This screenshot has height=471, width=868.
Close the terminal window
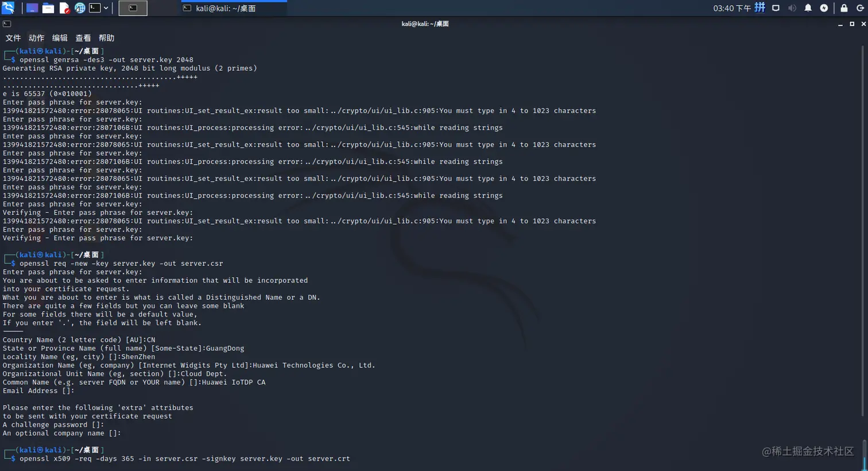pyautogui.click(x=863, y=24)
